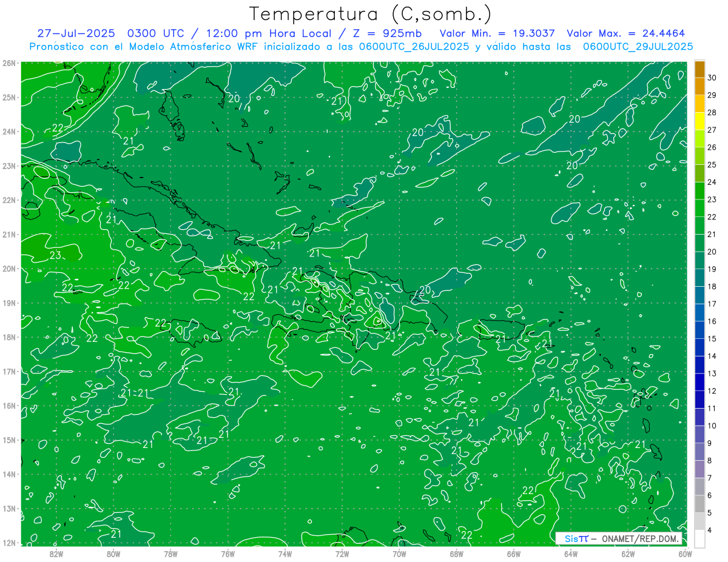Select the gray legend swatch between 5 and 6
Image resolution: width=728 pixels, height=562 pixels.
point(699,503)
